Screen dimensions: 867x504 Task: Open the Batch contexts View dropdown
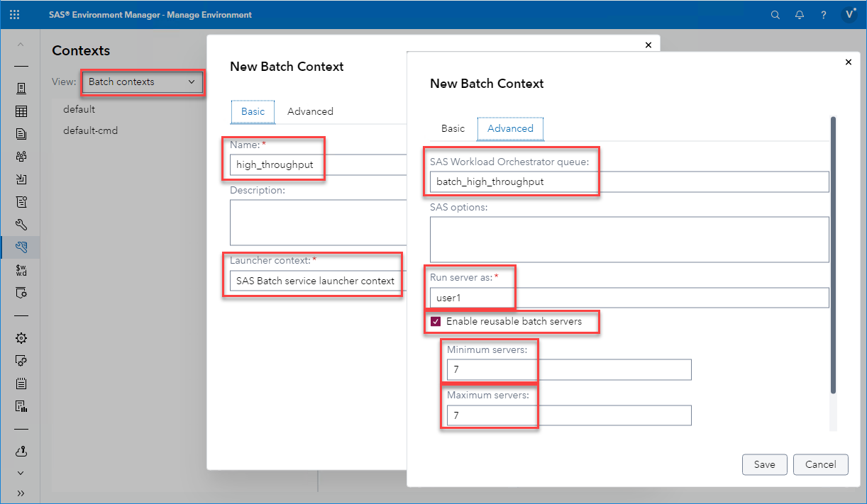tap(142, 82)
